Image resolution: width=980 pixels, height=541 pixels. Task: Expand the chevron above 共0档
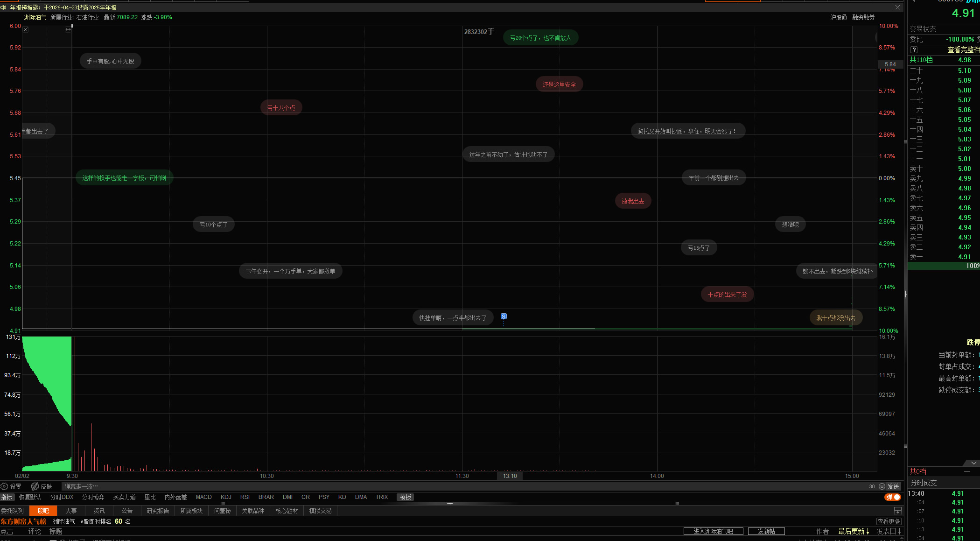coord(973,463)
